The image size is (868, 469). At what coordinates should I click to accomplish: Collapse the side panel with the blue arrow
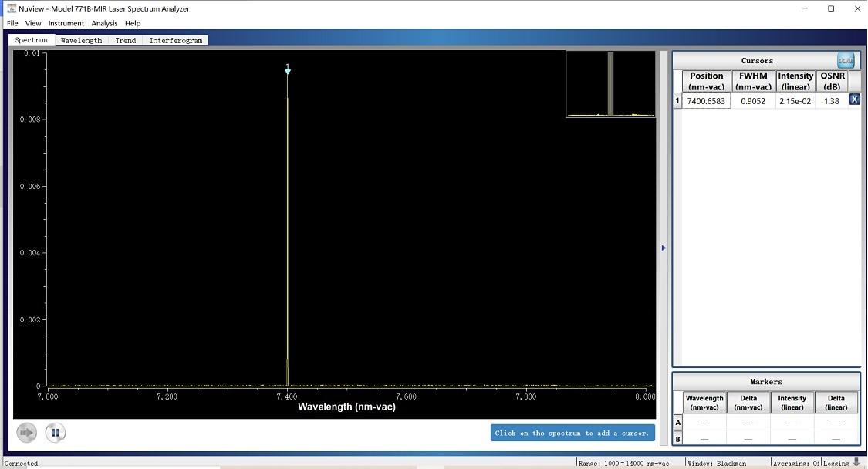click(x=664, y=248)
